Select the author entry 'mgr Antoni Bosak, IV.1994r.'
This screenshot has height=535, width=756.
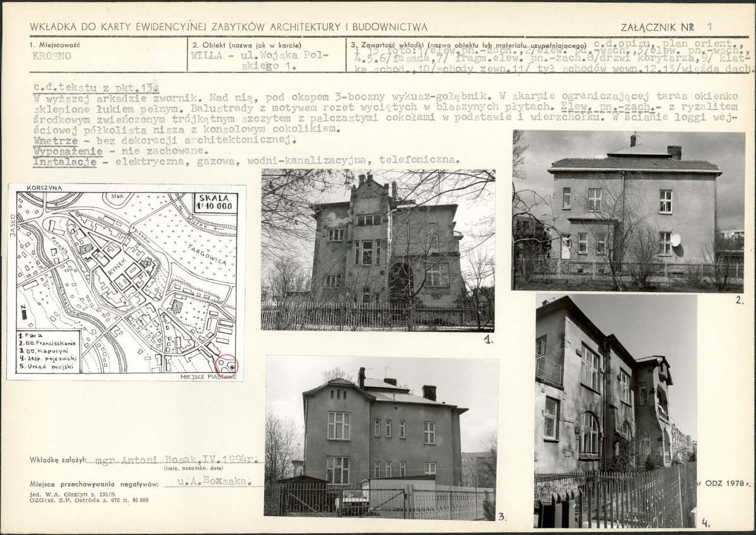pos(178,459)
